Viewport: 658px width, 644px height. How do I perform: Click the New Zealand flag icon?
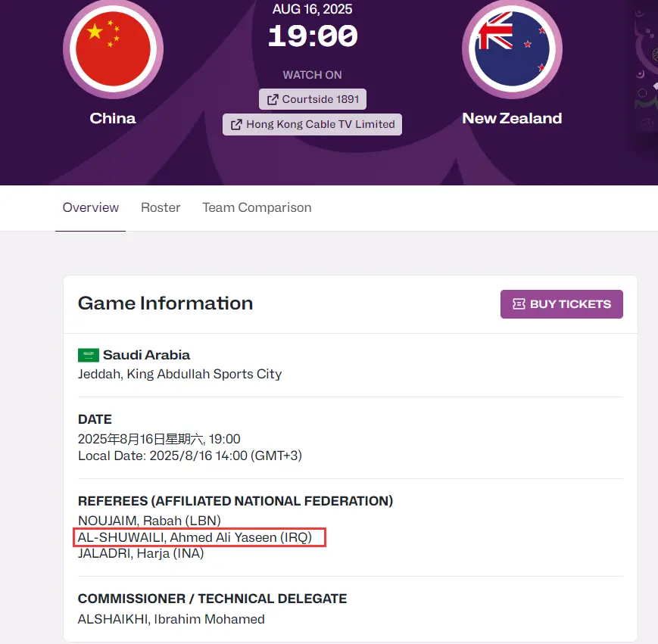(x=512, y=47)
